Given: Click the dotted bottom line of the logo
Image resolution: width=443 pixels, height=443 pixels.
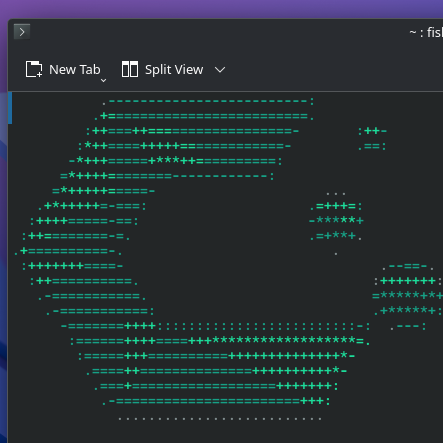Looking at the screenshot, I should (220, 418).
